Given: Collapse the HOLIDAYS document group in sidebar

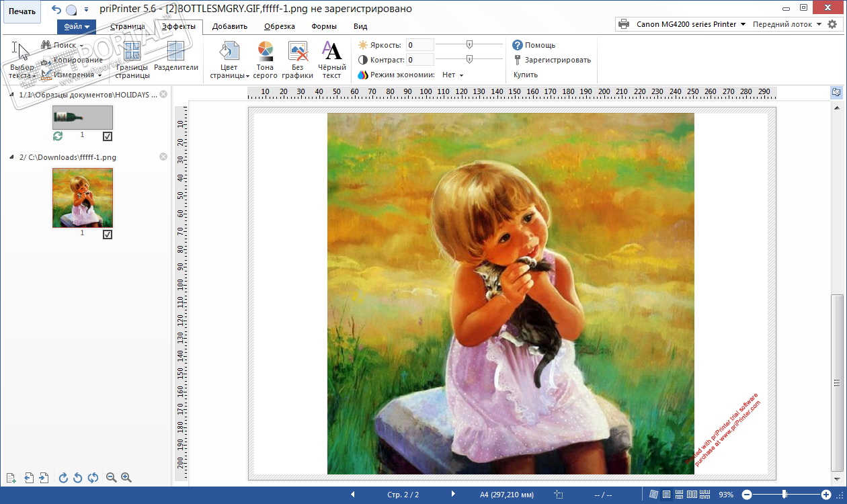Looking at the screenshot, I should (12, 95).
